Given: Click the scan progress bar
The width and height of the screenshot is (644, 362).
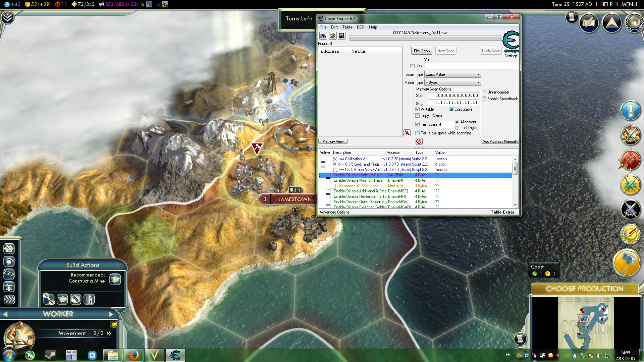Looking at the screenshot, I should coord(424,38).
